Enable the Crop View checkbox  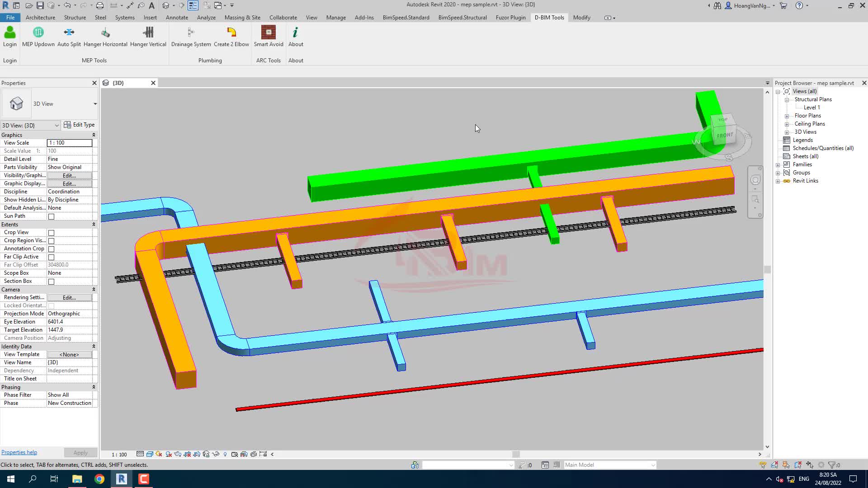pyautogui.click(x=52, y=233)
